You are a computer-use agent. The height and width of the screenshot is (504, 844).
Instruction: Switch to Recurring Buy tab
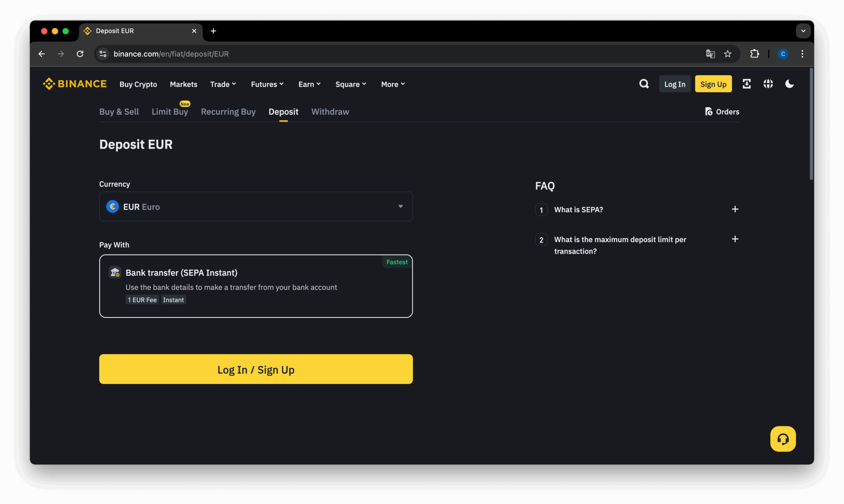(228, 111)
